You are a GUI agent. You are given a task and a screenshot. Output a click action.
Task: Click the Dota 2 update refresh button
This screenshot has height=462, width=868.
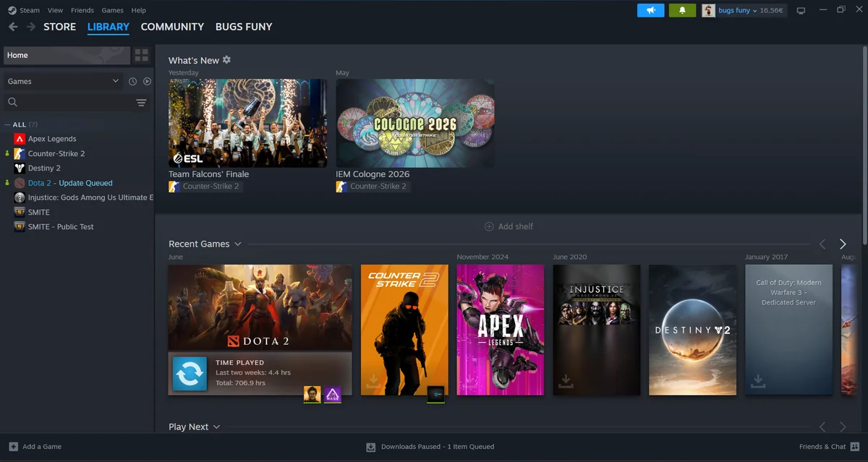tap(190, 374)
